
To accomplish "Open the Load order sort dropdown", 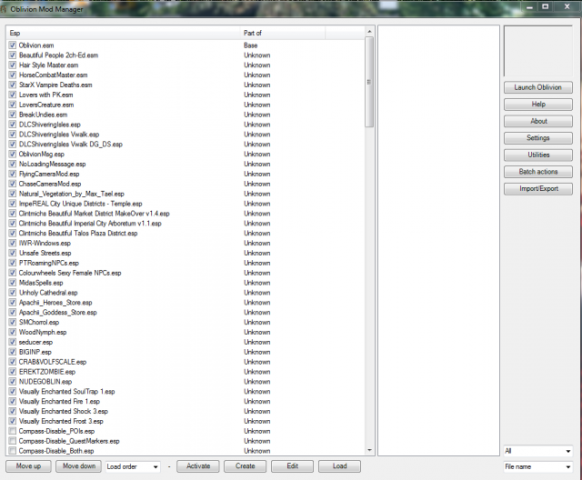I will click(133, 466).
